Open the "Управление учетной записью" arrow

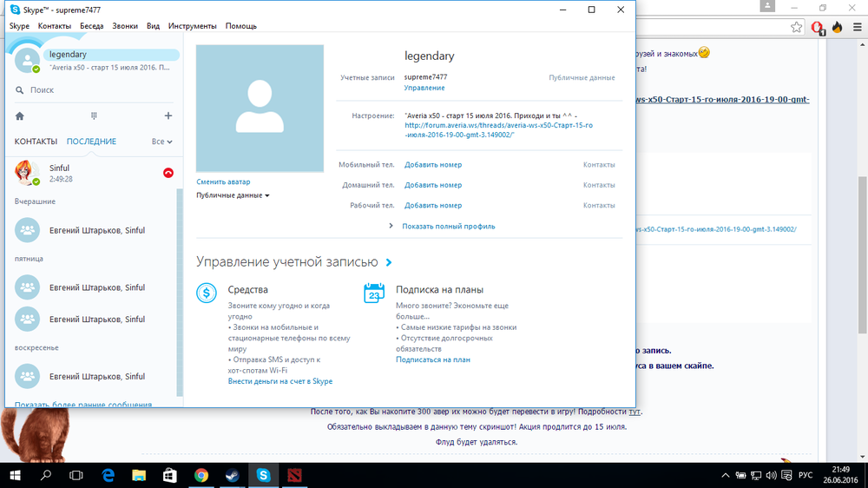(x=389, y=262)
